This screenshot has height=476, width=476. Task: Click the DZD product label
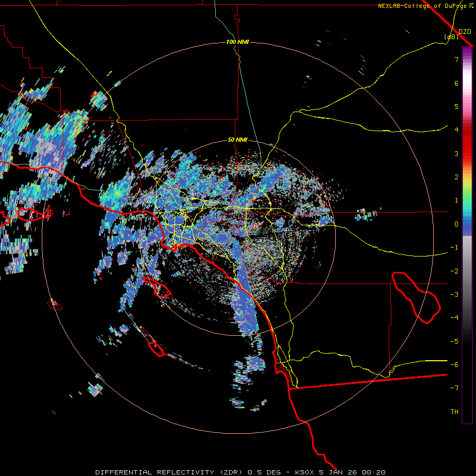tap(464, 32)
